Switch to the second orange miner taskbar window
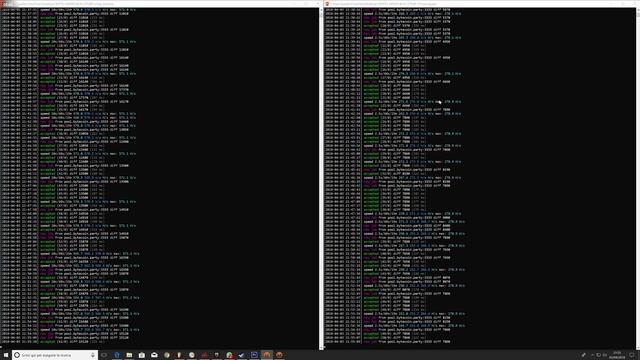 tap(279, 355)
